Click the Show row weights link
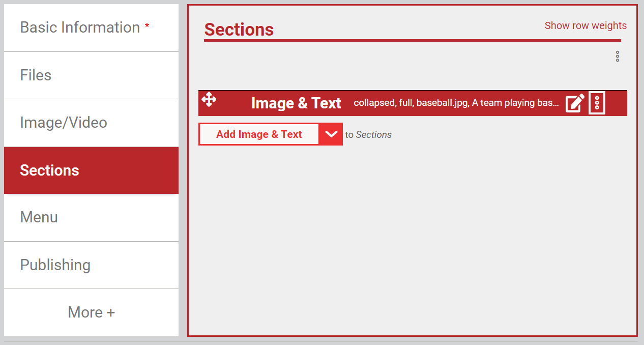Viewport: 644px width, 345px height. (x=586, y=25)
